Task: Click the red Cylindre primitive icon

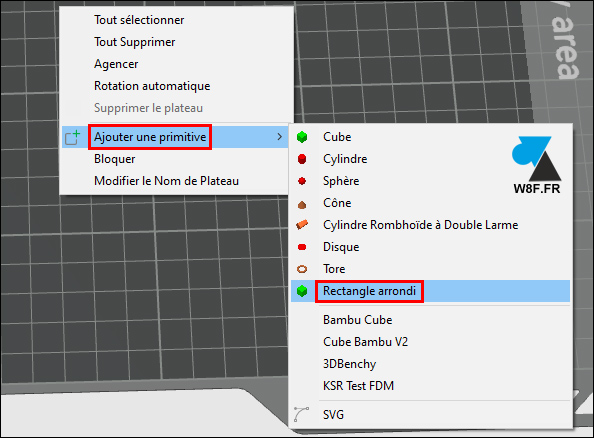Action: [302, 159]
